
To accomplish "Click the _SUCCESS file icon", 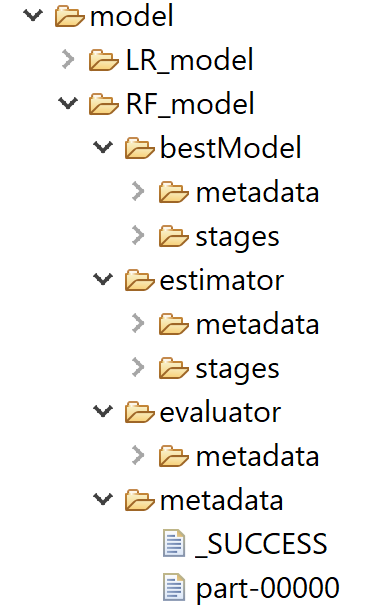I will 174,543.
